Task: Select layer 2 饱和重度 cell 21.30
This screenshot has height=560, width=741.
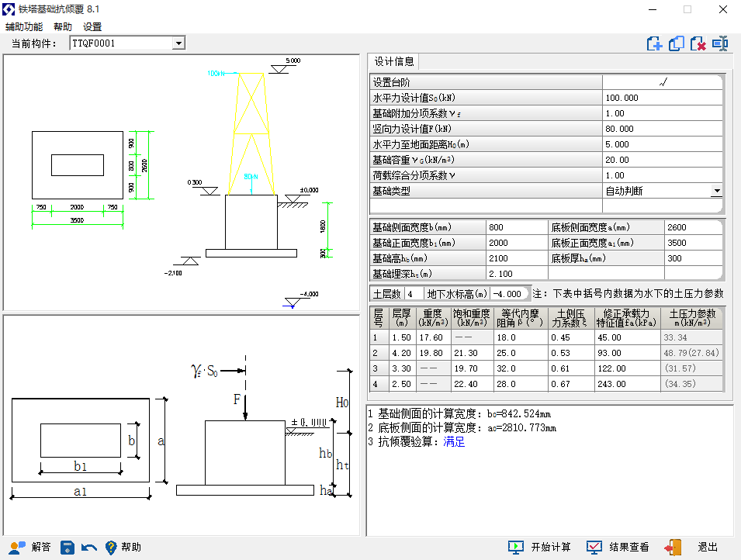Action: pyautogui.click(x=472, y=353)
